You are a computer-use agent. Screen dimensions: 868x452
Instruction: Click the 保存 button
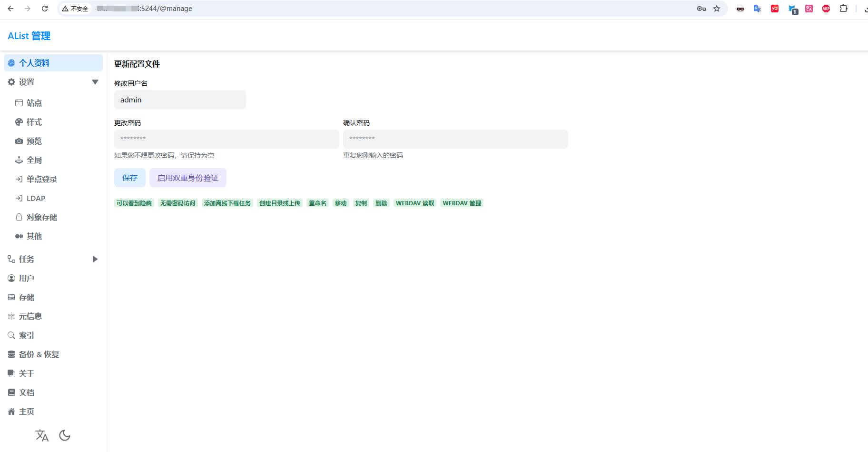click(130, 178)
